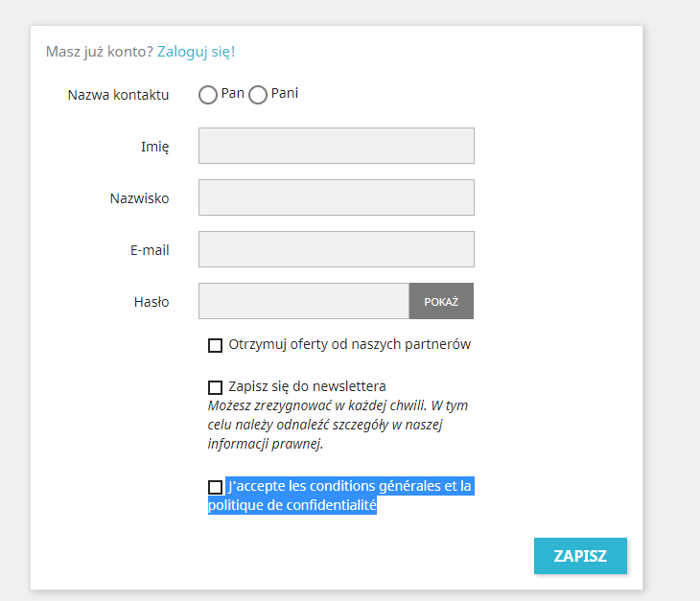Click the Hasło password field
This screenshot has width=700, height=601.
coord(303,301)
